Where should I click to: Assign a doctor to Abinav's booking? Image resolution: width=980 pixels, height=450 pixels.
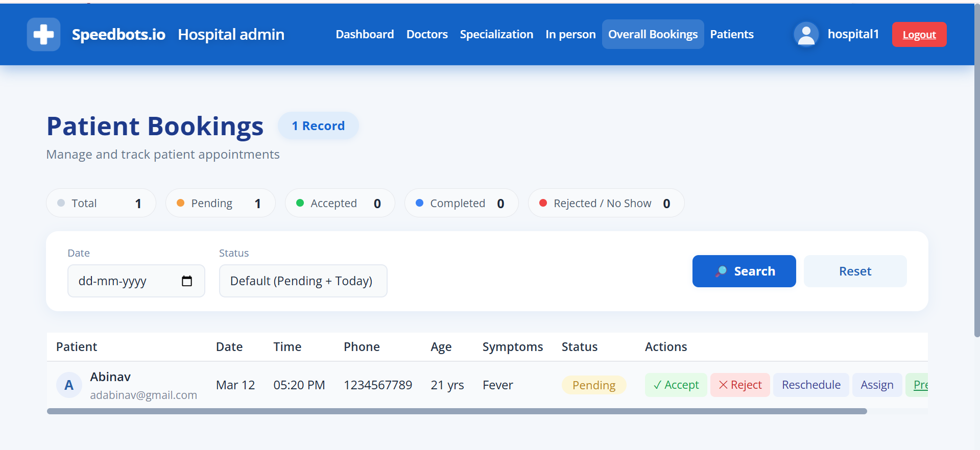pyautogui.click(x=877, y=385)
